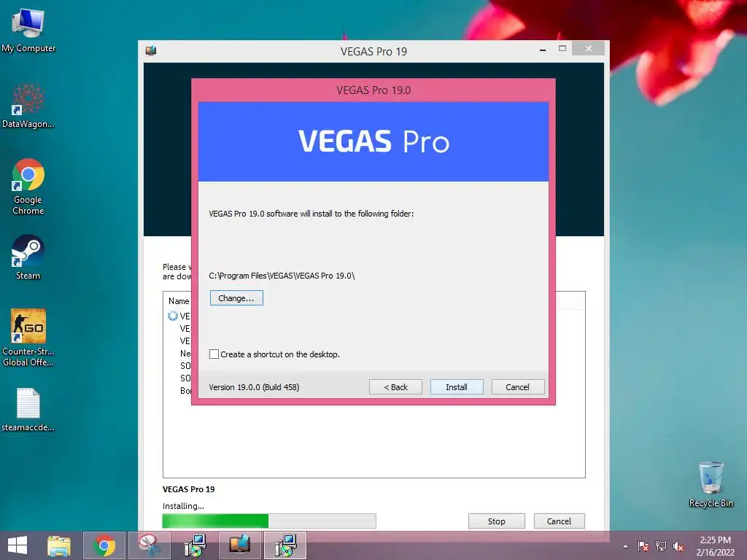Viewport: 747px width, 560px height.
Task: Cancel the VEGAS Pro 19.0 setup dialog
Action: (x=517, y=386)
